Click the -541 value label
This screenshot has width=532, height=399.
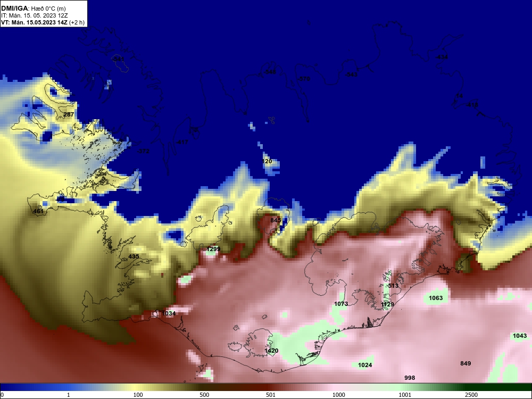click(x=118, y=59)
